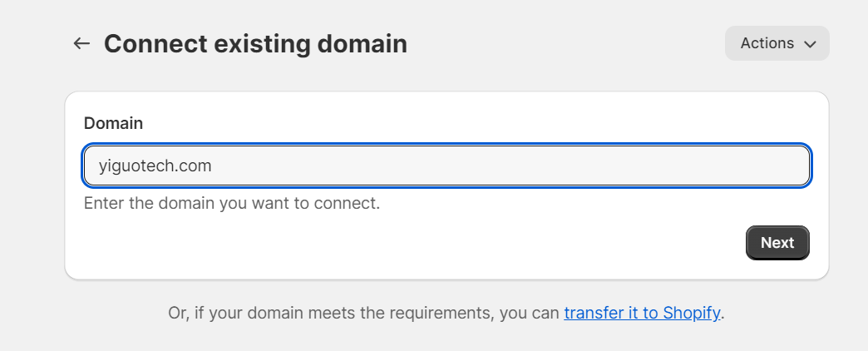The image size is (868, 351).
Task: Return to the previous page via the left arrow
Action: pyautogui.click(x=81, y=43)
